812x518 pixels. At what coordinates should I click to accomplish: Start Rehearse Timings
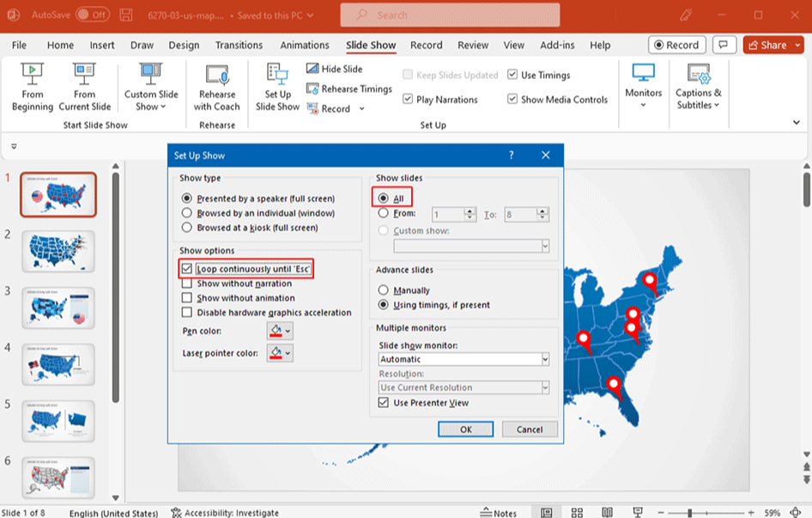pos(349,88)
